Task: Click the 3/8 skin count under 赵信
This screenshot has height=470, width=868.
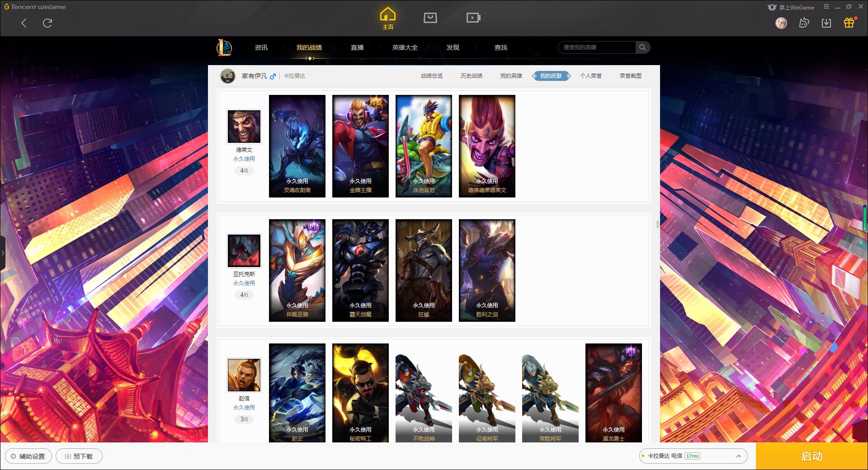Action: point(244,419)
